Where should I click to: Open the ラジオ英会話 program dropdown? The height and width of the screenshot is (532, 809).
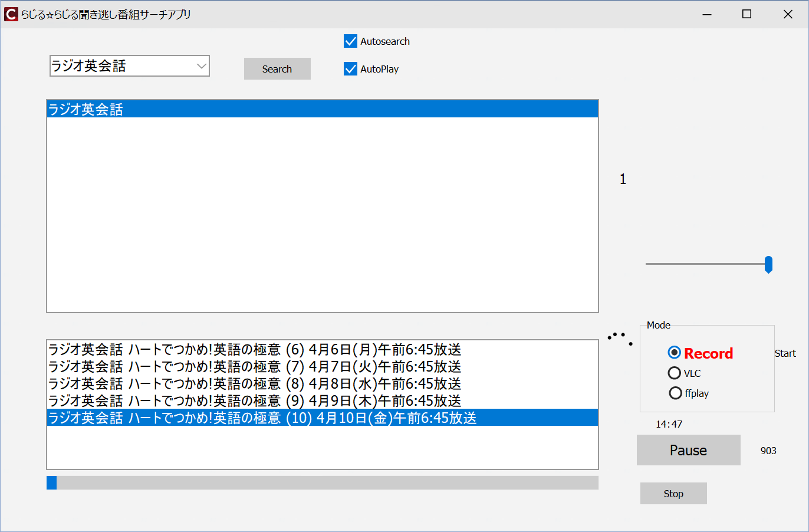coord(201,66)
